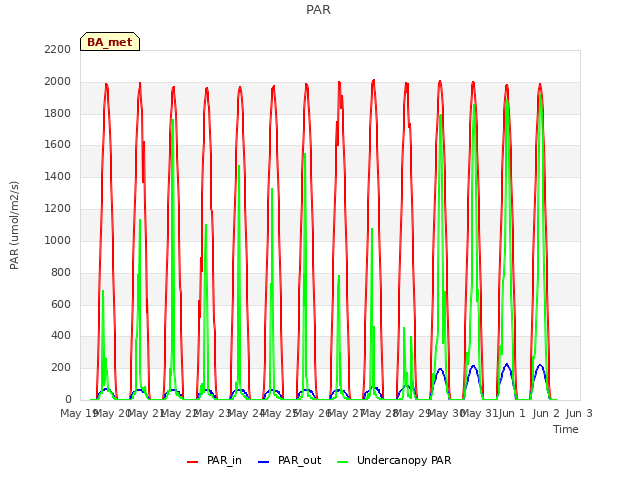Click the green Undercanopy PAR legend swatch
640x480 pixels.
(343, 462)
